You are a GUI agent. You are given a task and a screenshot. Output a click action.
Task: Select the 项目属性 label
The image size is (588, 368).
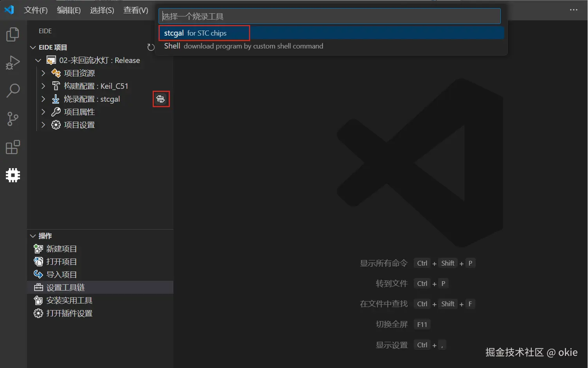click(x=79, y=112)
